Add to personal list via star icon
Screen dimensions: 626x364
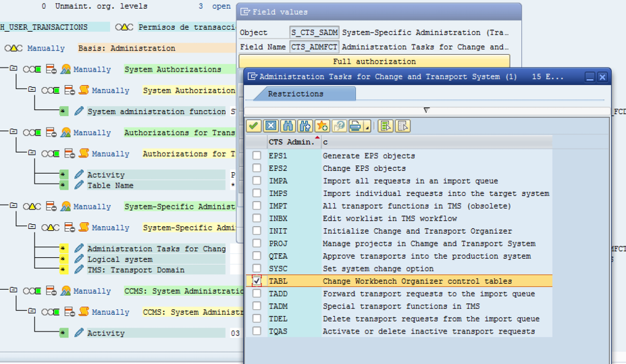click(322, 126)
